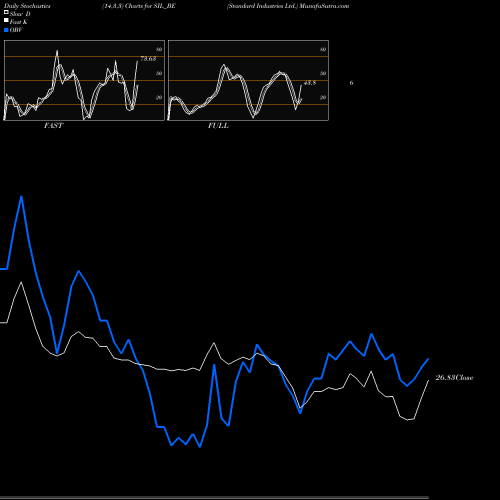Click the MunafaSutra.com site text
Viewport: 500px width, 500px height.
324,6
